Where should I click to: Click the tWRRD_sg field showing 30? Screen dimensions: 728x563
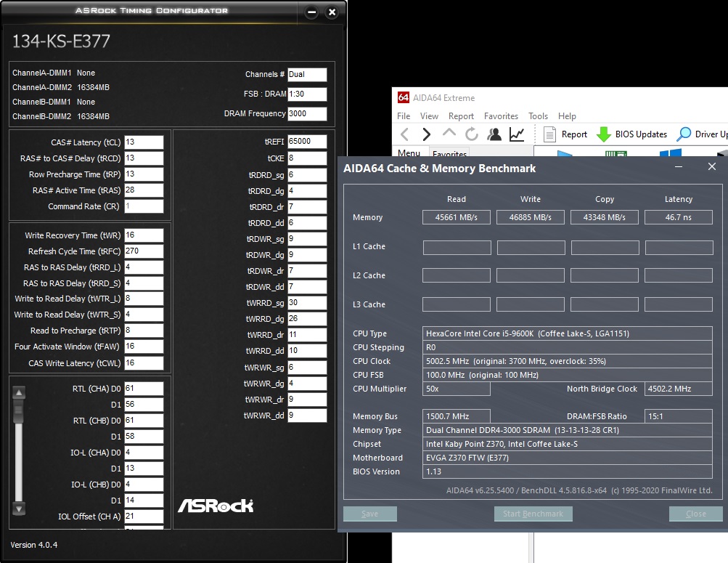pyautogui.click(x=307, y=302)
